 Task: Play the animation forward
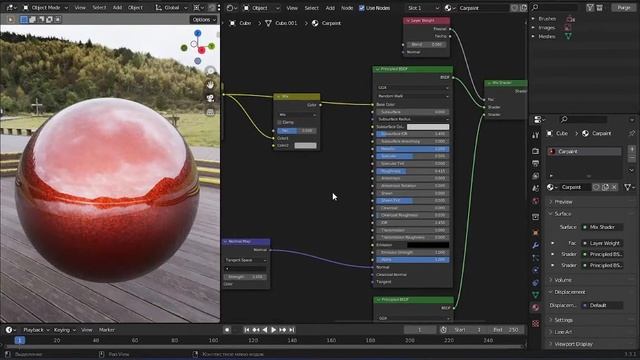pyautogui.click(x=273, y=330)
